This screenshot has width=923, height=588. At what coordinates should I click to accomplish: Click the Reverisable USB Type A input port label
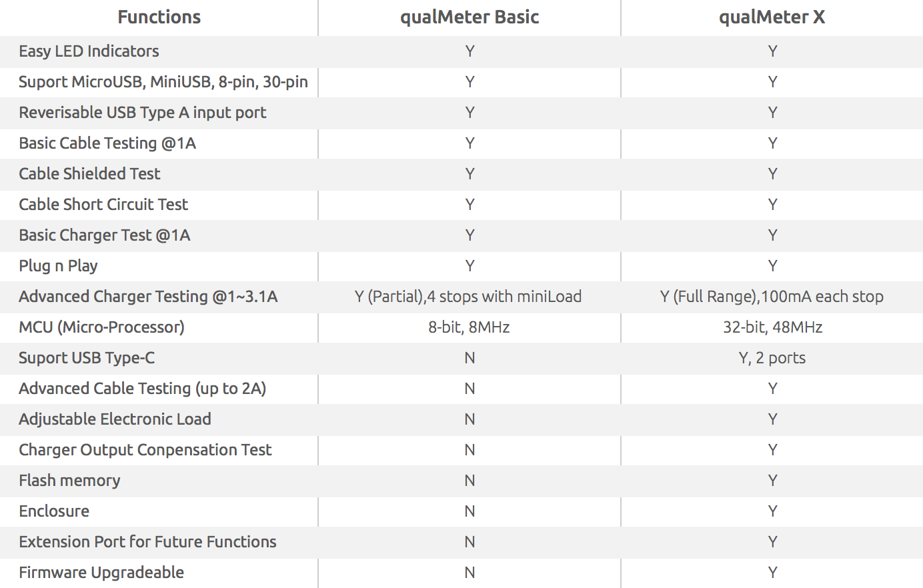(142, 113)
